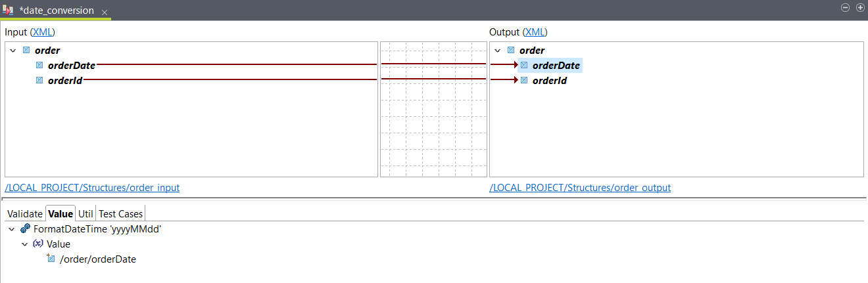Click the input orderDate node icon
This screenshot has height=283, width=868.
click(39, 65)
